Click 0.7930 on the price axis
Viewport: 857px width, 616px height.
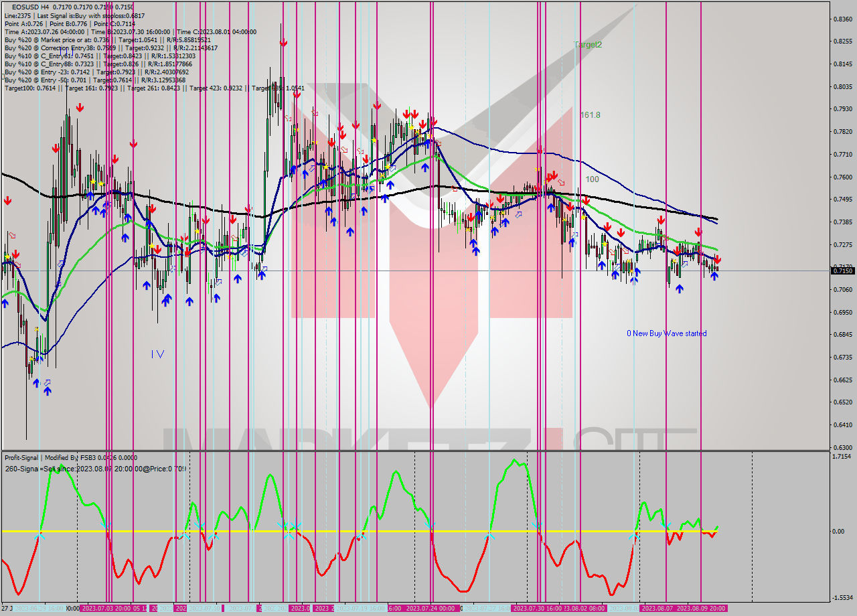click(842, 108)
